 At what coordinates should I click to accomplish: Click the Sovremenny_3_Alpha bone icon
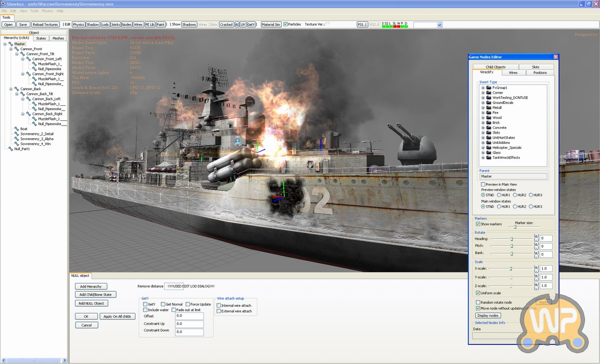tap(17, 139)
